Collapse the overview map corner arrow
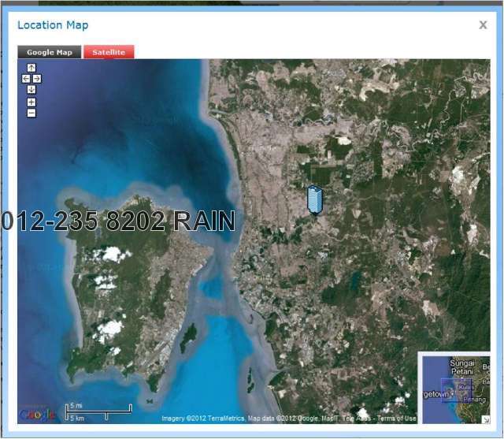The height and width of the screenshot is (439, 504). tap(486, 419)
